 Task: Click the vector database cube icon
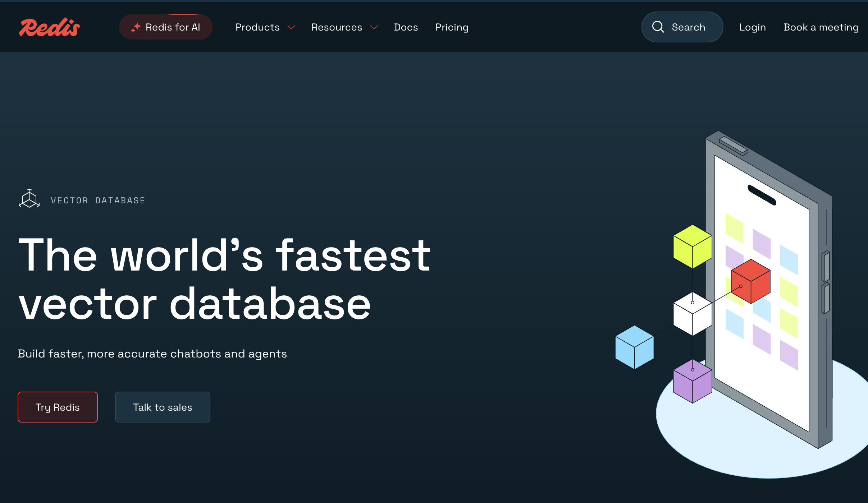coord(29,199)
